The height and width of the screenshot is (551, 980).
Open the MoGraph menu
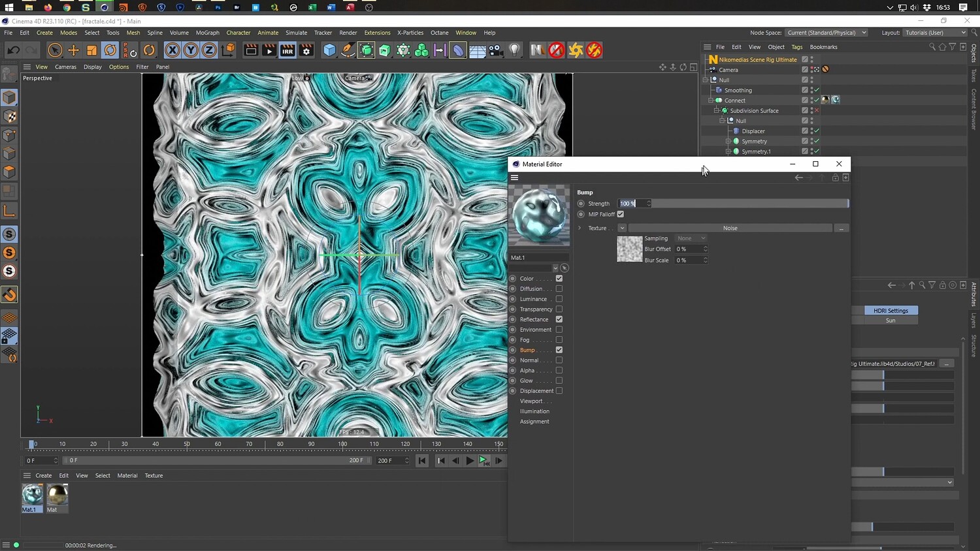(207, 33)
